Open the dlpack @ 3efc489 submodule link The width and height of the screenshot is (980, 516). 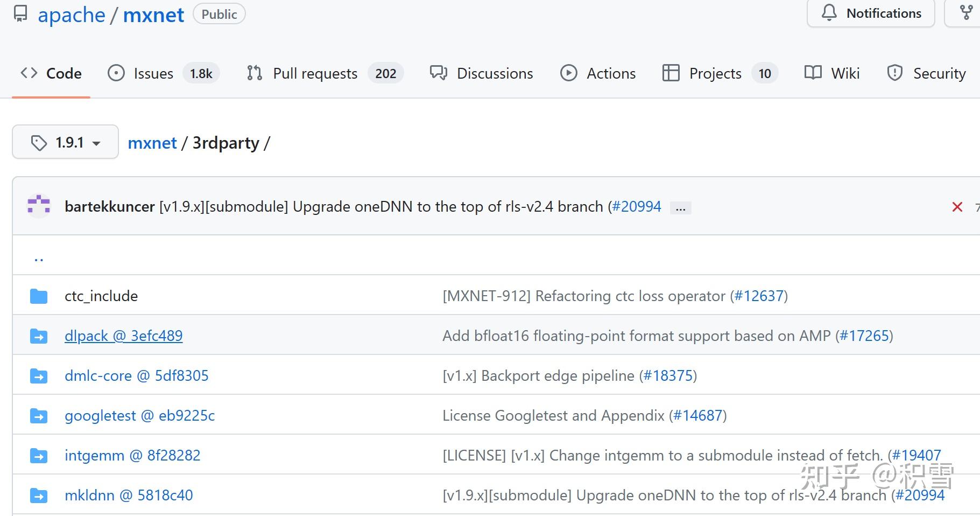pos(123,336)
